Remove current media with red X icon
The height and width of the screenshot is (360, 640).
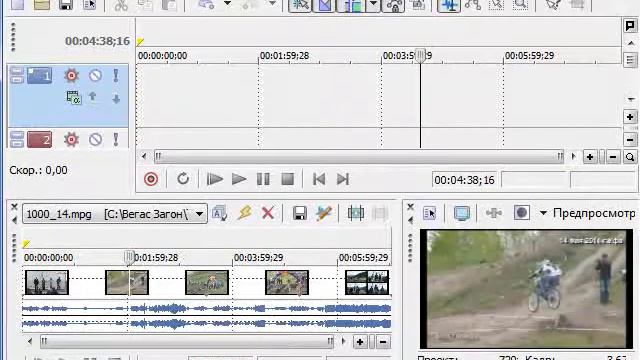[268, 213]
